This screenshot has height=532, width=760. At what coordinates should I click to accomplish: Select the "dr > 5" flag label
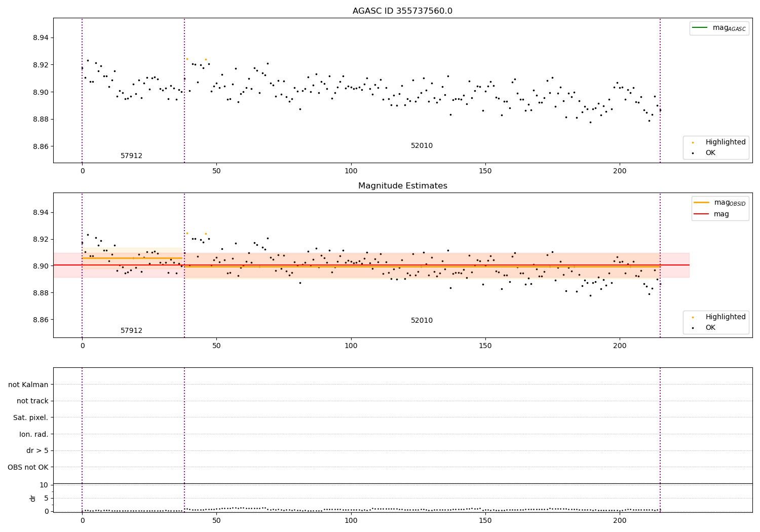click(x=37, y=450)
